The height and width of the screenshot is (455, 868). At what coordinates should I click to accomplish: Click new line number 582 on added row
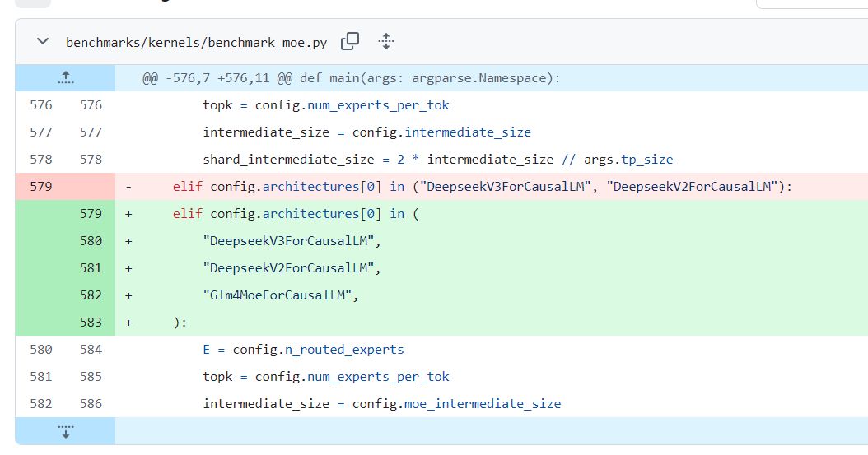tap(91, 295)
